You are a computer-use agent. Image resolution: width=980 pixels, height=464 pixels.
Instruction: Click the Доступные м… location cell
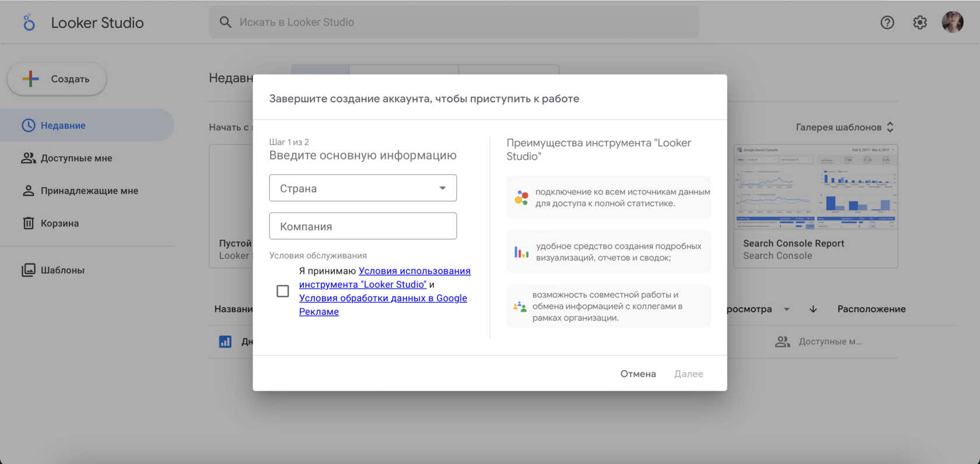pos(830,342)
